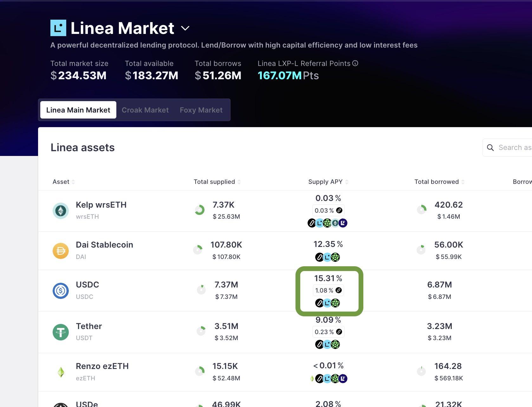The width and height of the screenshot is (532, 407).
Task: Click the info icon beside LXP-L Referral Points
Action: pos(356,63)
